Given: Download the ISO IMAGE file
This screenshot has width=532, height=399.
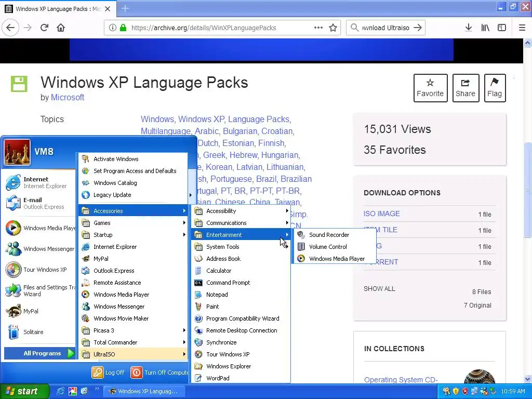Looking at the screenshot, I should [382, 214].
